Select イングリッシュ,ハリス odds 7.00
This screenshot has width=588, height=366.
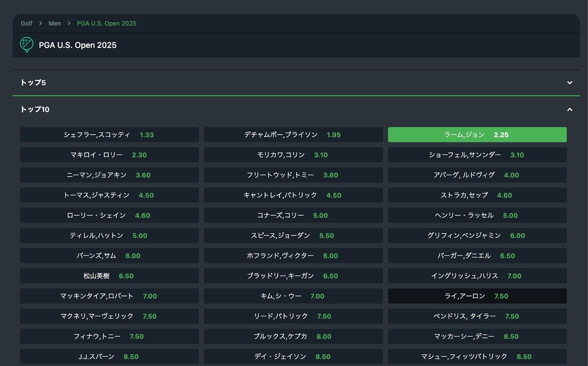tap(477, 276)
